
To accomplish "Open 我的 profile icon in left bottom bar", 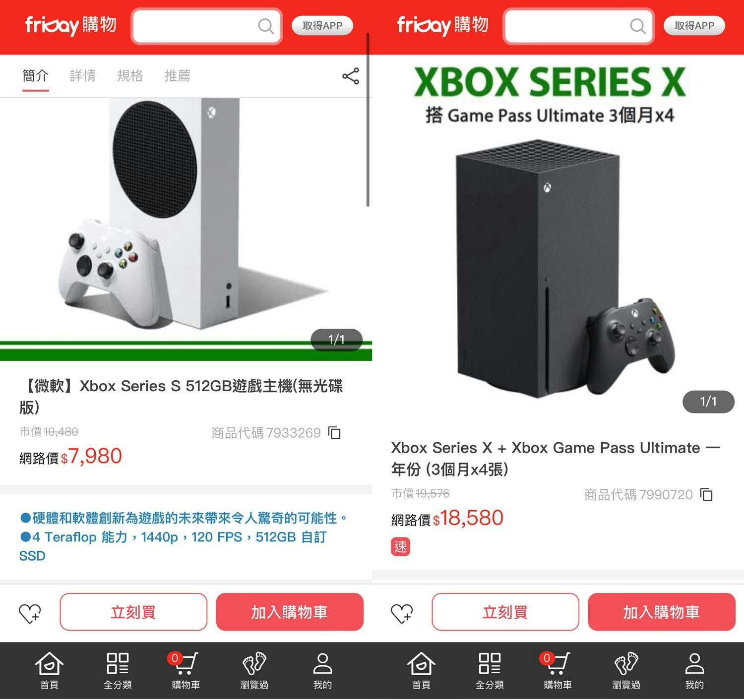I will [x=322, y=671].
